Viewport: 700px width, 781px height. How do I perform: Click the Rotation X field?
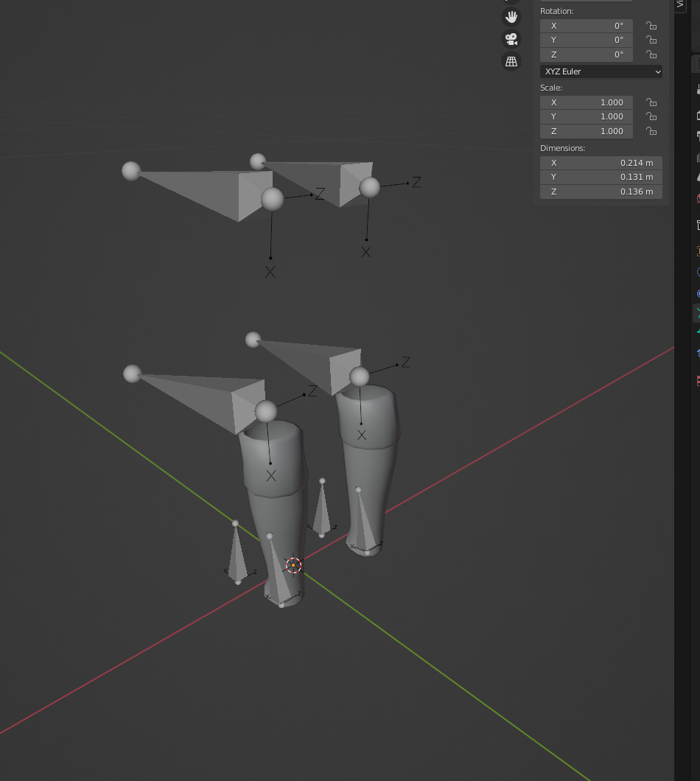point(587,26)
